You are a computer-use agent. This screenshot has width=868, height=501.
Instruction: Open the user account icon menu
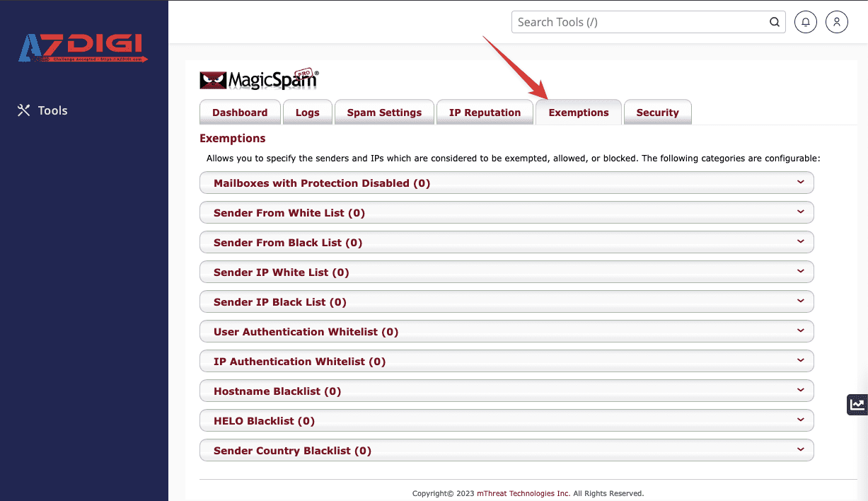click(x=836, y=22)
